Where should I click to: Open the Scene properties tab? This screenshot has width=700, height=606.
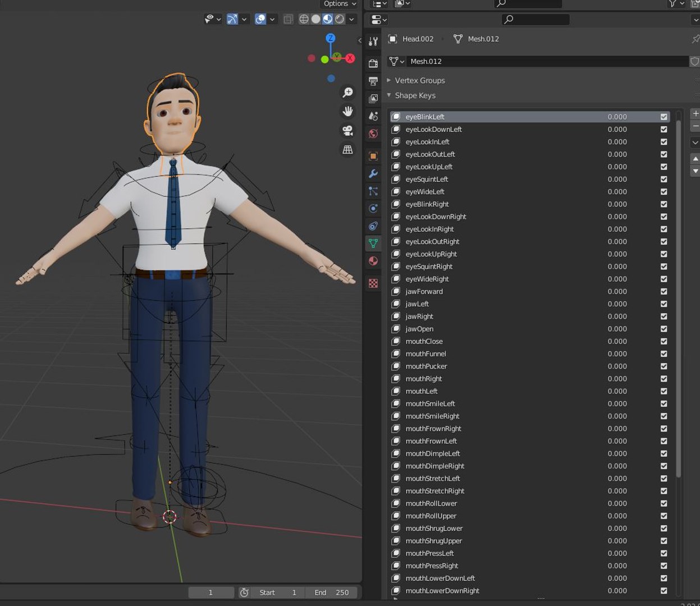[x=373, y=116]
